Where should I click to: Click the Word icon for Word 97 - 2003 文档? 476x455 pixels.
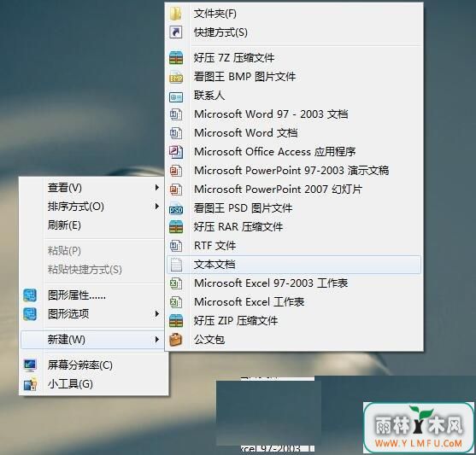pyautogui.click(x=176, y=114)
